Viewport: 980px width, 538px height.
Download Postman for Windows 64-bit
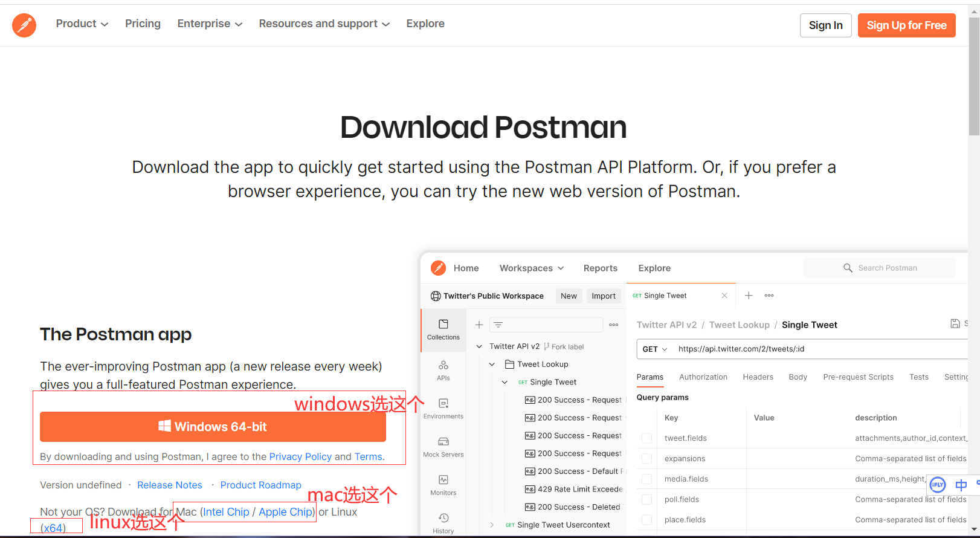pyautogui.click(x=213, y=427)
